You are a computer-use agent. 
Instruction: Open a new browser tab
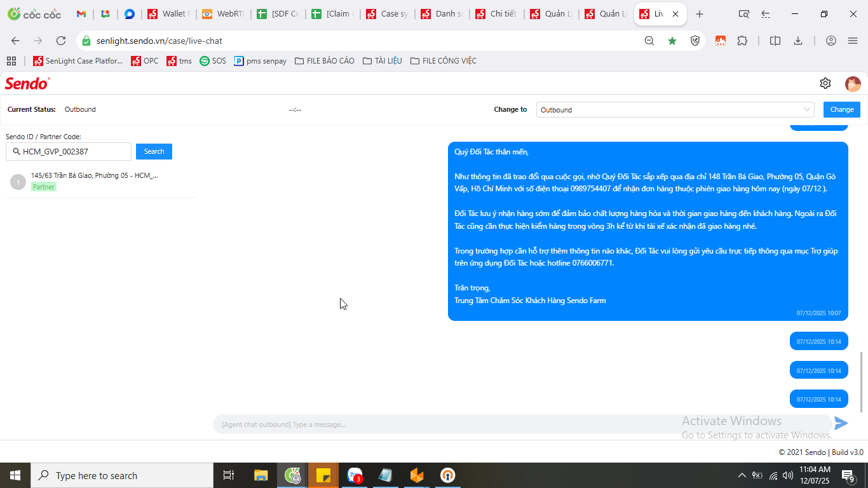[x=700, y=14]
